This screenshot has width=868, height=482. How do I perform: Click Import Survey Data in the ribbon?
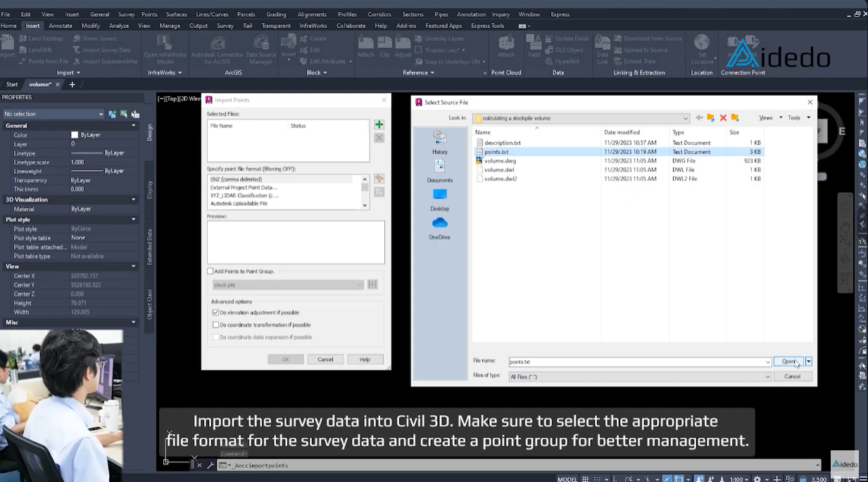click(102, 50)
